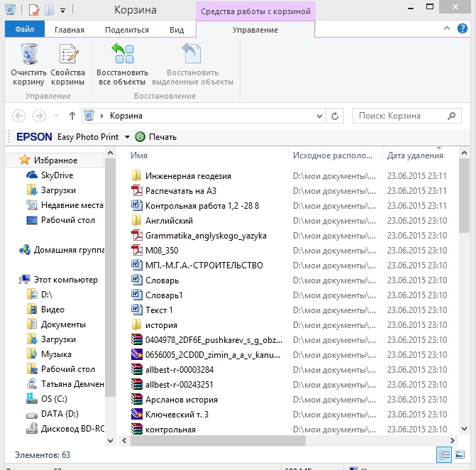Sort by Дата удаления column header
The height and width of the screenshot is (470, 476).
(415, 155)
